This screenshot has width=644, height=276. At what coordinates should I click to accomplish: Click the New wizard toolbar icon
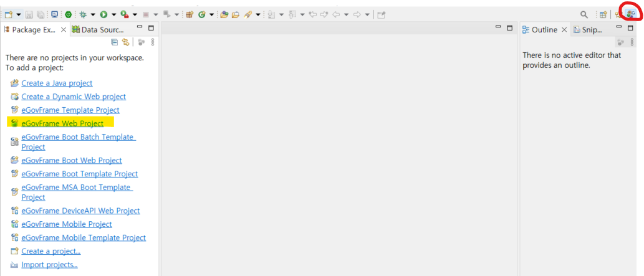tap(9, 14)
